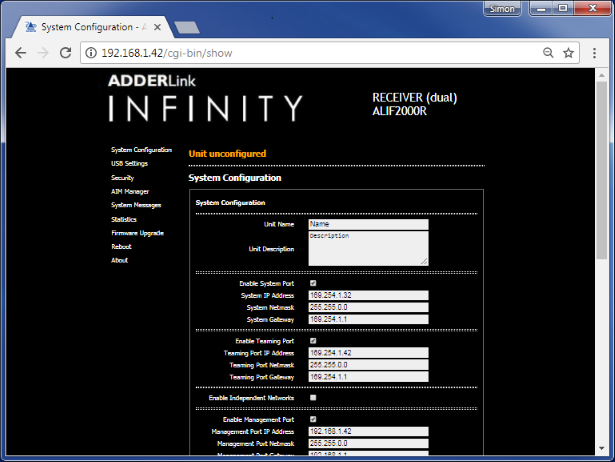The image size is (615, 462).
Task: Click the browser forward arrow
Action: pyautogui.click(x=43, y=53)
